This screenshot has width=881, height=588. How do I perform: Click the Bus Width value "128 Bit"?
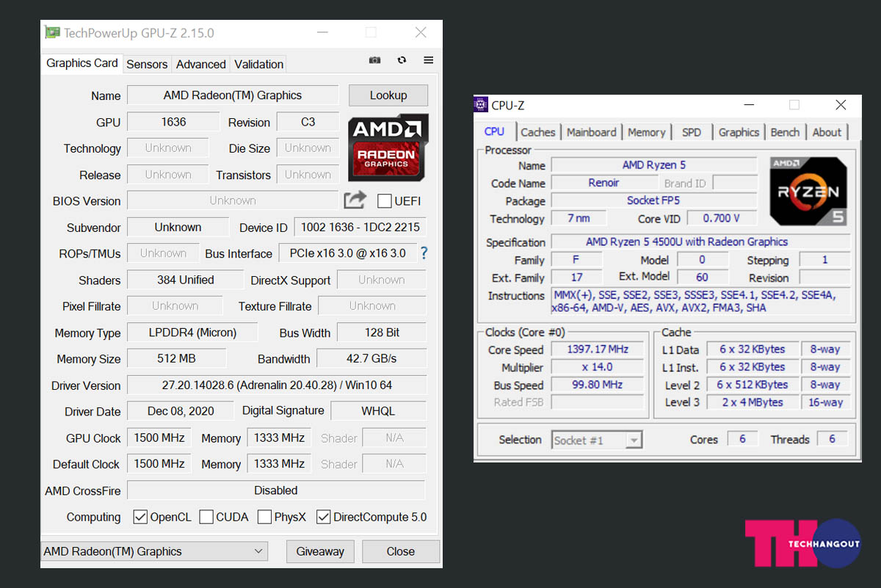click(x=383, y=333)
